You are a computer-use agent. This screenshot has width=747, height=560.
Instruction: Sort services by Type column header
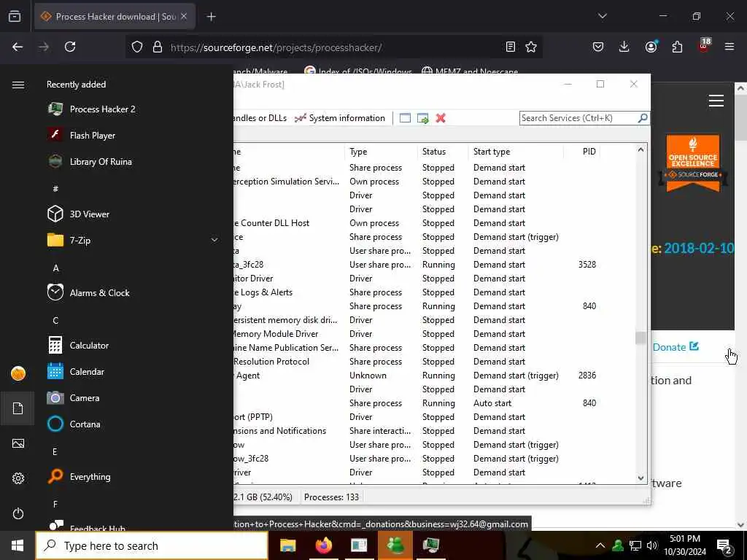point(381,152)
